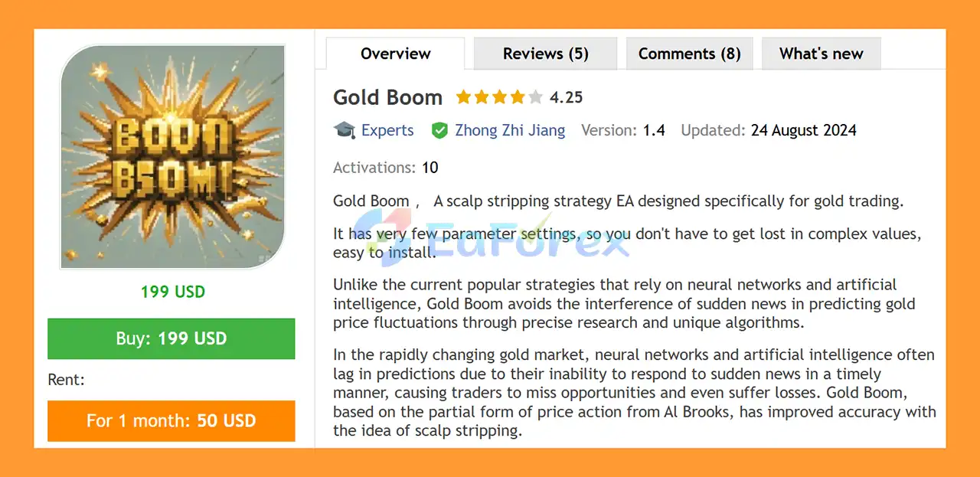This screenshot has width=980, height=477.
Task: Click the Gold Boom title heading
Action: coord(387,98)
